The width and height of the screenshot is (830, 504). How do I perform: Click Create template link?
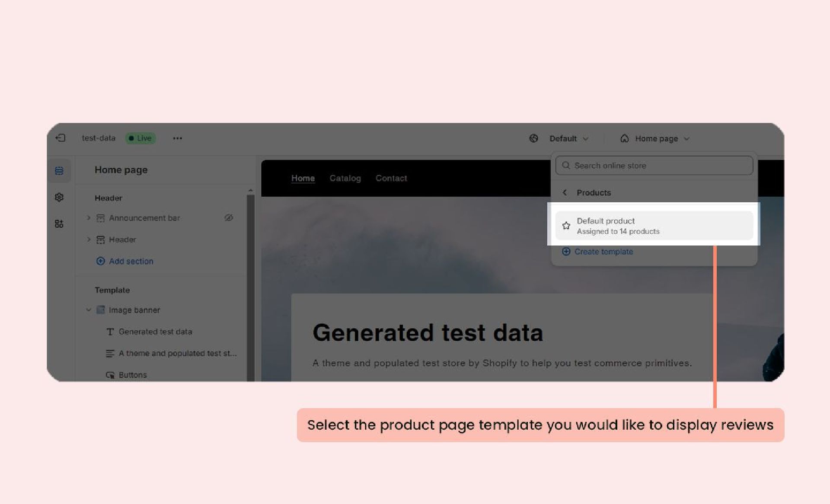point(603,252)
